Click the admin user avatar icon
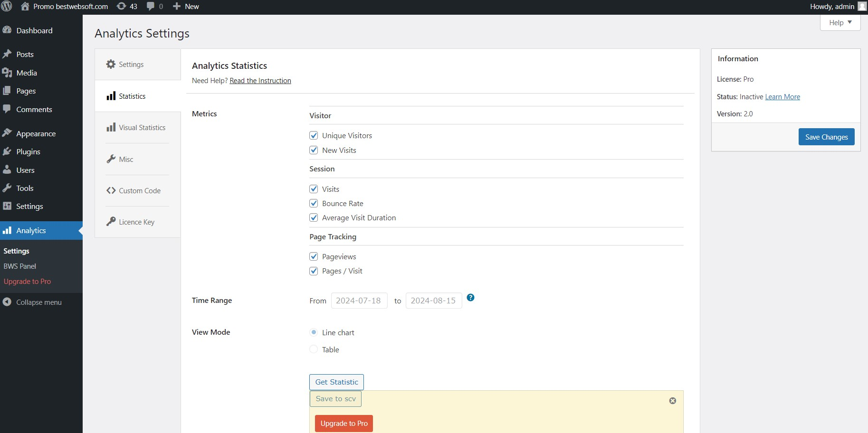 862,6
